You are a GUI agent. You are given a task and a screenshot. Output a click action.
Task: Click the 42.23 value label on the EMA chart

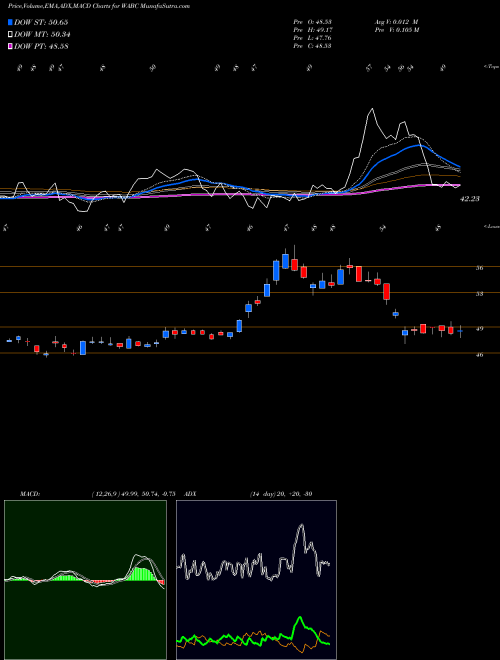click(x=470, y=199)
